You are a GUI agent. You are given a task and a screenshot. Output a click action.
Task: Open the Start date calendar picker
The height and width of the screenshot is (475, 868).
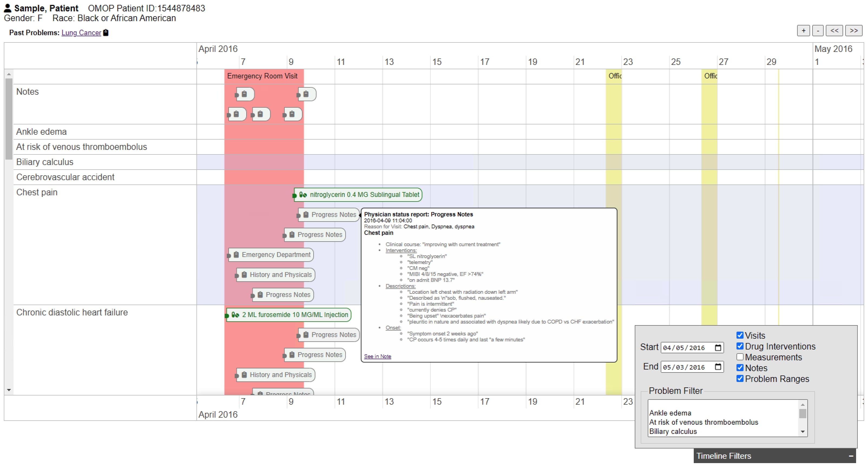[718, 348]
